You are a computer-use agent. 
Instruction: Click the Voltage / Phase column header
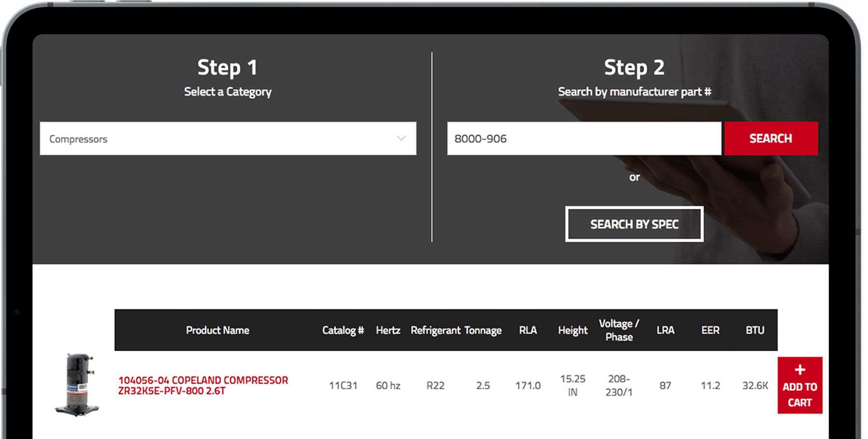[x=619, y=330]
